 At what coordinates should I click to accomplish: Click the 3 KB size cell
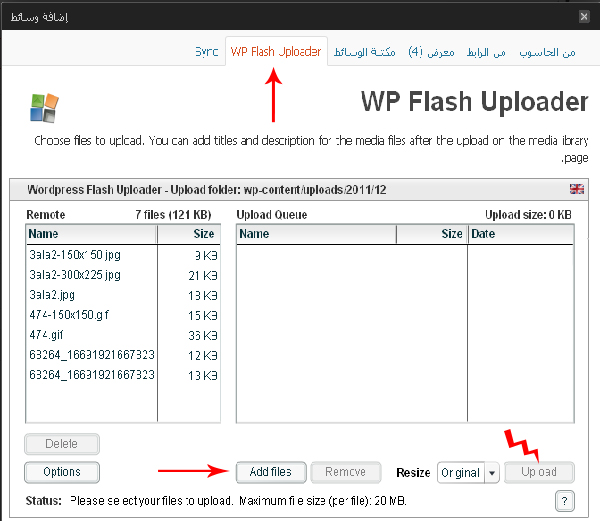(206, 256)
